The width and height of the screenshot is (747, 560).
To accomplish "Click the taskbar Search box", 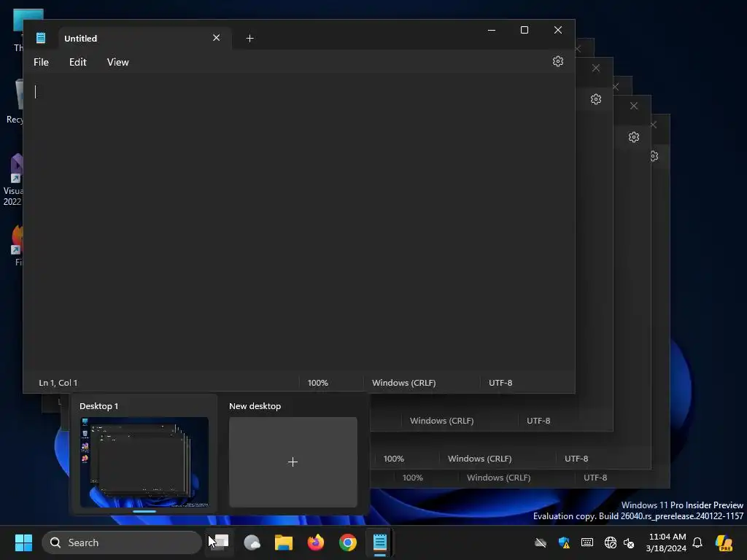I will click(122, 542).
